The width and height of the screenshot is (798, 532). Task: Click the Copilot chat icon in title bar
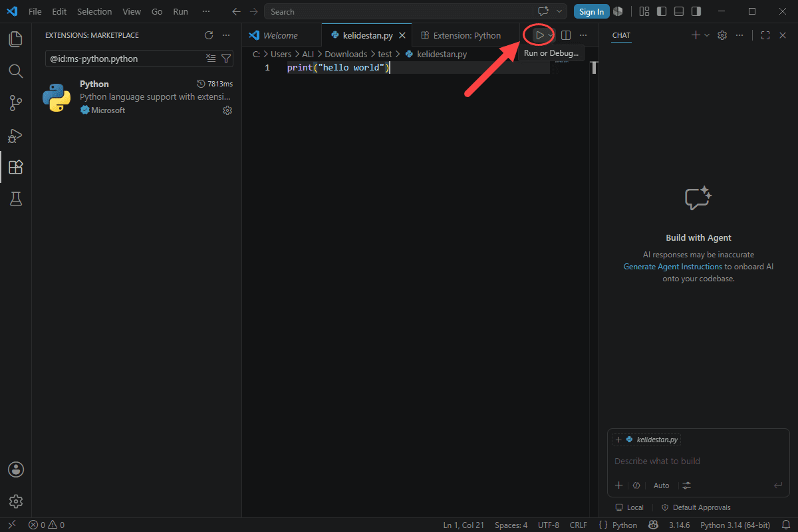pyautogui.click(x=543, y=11)
